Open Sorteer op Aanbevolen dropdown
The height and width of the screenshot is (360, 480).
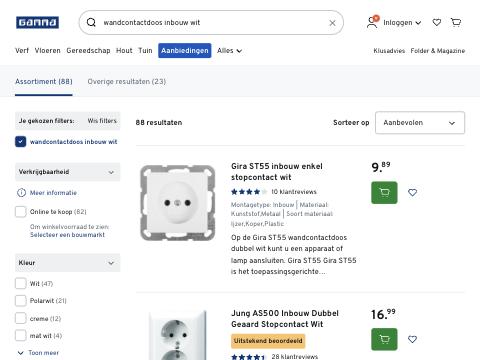pyautogui.click(x=420, y=123)
